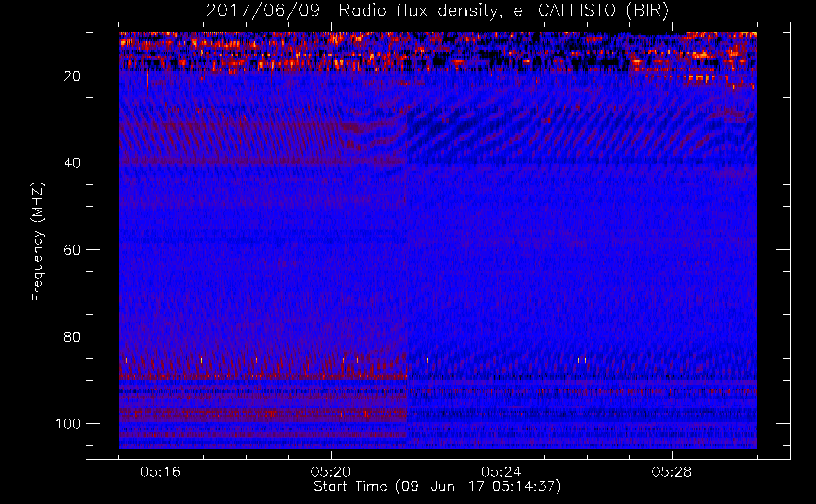Click the 'Start Time (09-Jun-17 05:14:37)' label

click(x=437, y=487)
